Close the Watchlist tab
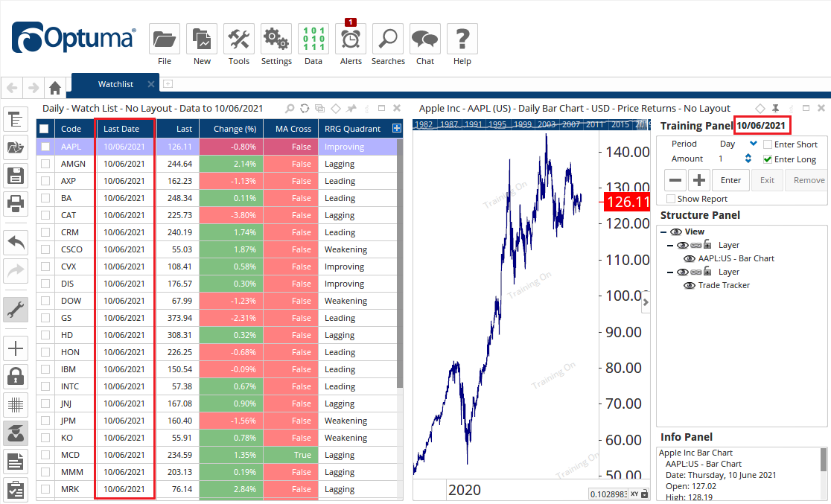 (x=151, y=84)
